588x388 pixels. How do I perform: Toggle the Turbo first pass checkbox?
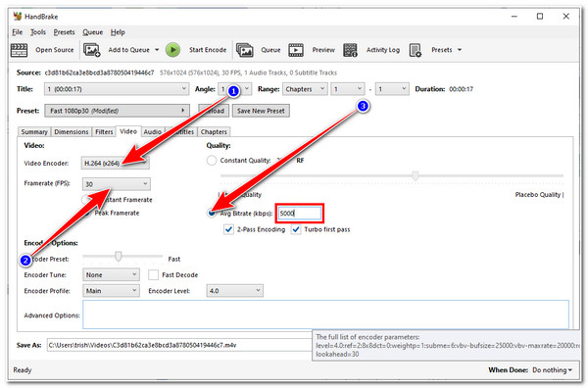pyautogui.click(x=296, y=229)
